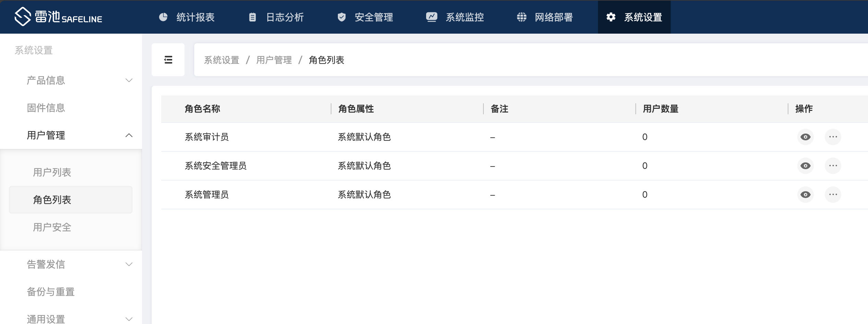View 系统审计员 role details via eye icon
The width and height of the screenshot is (868, 324).
pos(805,137)
